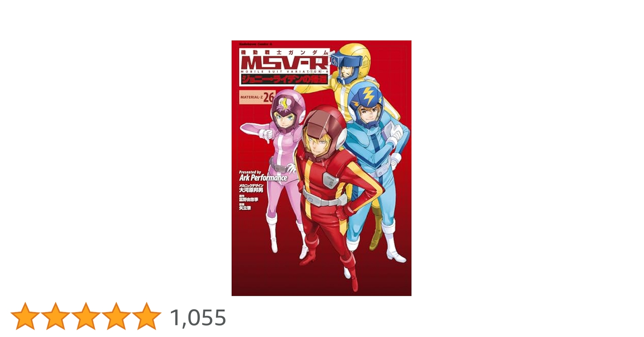Screen dimensions: 644x337
Task: Open the 1,055 ratings count
Action: pos(198,317)
